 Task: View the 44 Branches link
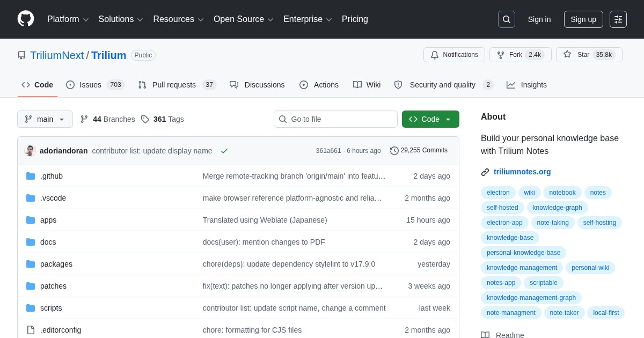pos(108,119)
